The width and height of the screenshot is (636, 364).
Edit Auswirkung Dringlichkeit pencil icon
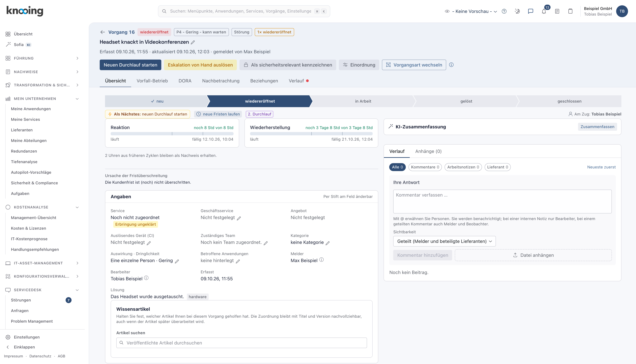[x=177, y=261]
